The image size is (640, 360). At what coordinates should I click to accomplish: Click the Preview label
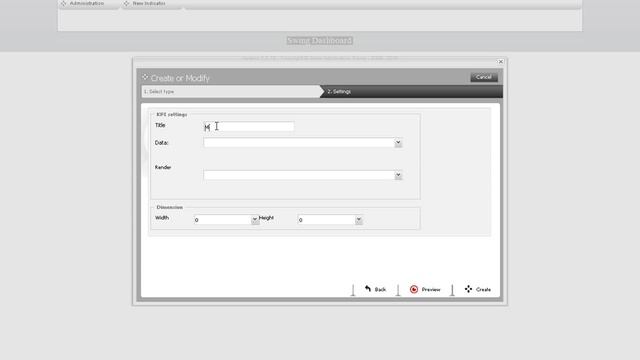[431, 289]
